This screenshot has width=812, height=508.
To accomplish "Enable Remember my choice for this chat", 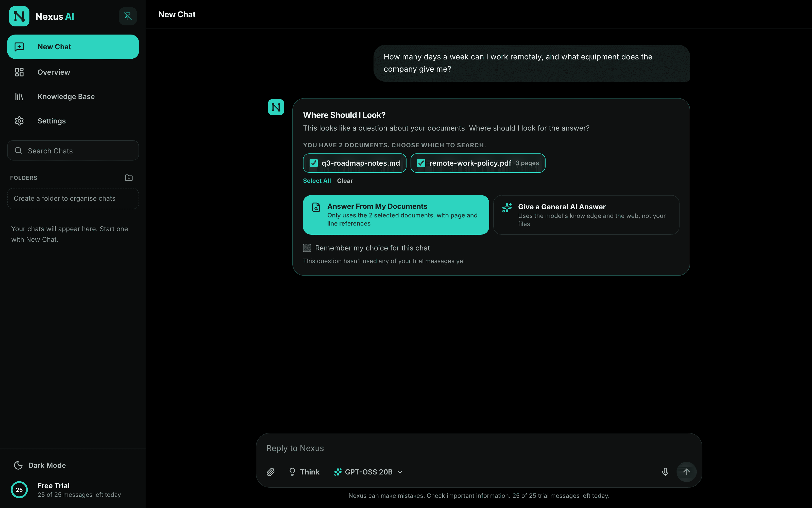I will (x=307, y=248).
